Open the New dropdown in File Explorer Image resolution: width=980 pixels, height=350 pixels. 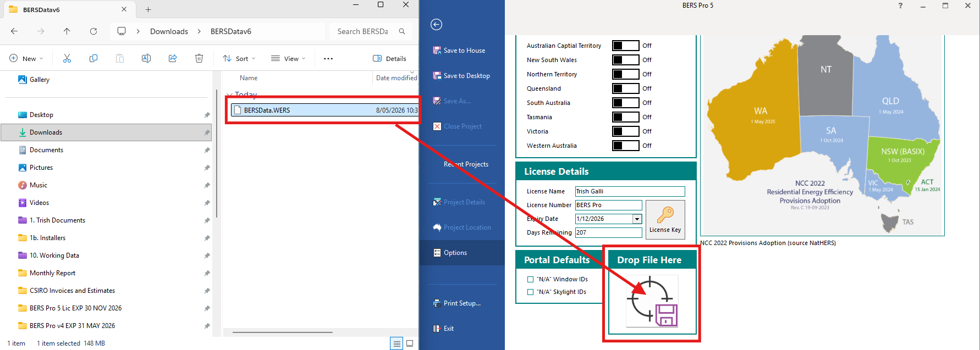point(26,58)
